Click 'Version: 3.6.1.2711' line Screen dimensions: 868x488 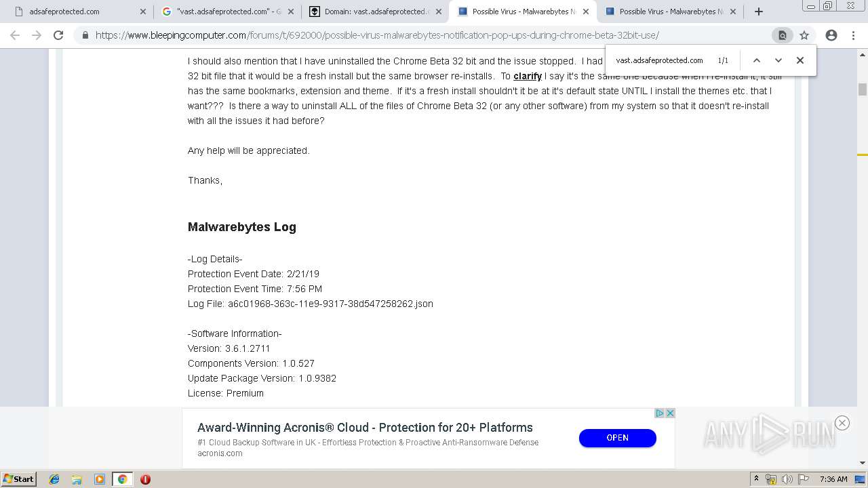(229, 348)
